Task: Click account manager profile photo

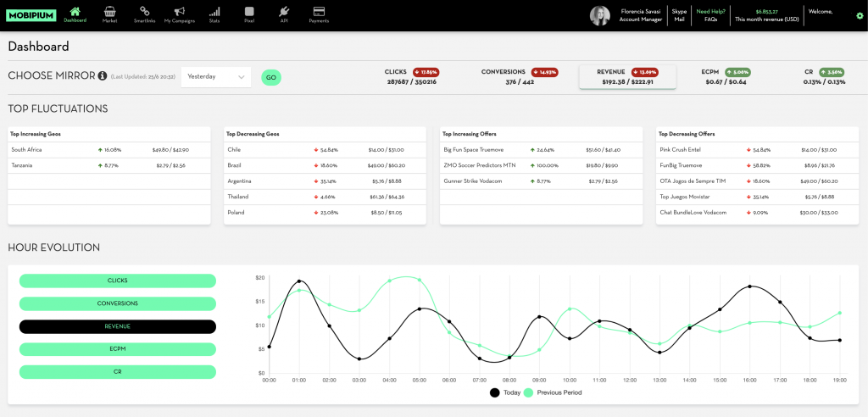Action: coord(600,15)
